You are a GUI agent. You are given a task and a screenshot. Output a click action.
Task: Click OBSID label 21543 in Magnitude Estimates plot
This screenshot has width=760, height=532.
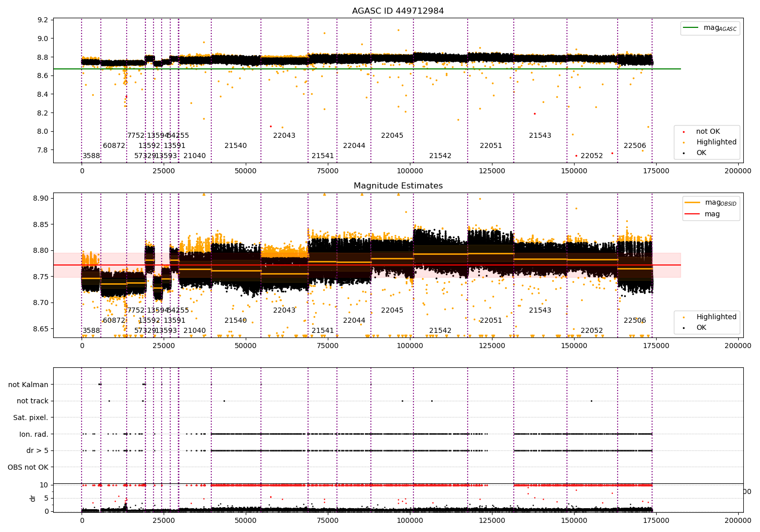540,311
